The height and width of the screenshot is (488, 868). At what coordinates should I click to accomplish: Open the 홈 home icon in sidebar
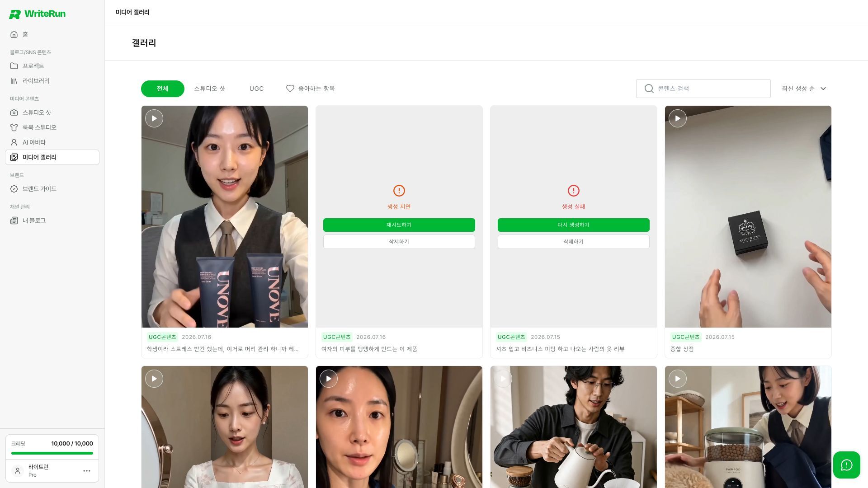[14, 34]
